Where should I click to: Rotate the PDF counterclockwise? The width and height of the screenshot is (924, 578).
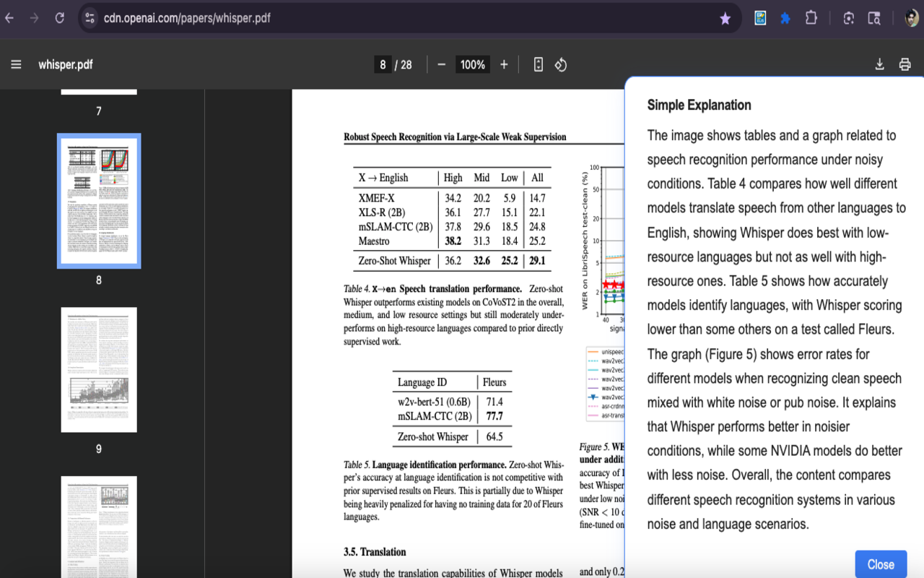561,64
